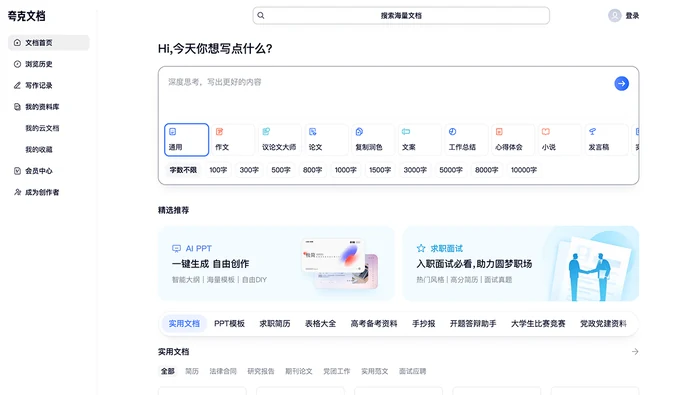
Task: Select 成为创作者 in sidebar
Action: (x=49, y=192)
